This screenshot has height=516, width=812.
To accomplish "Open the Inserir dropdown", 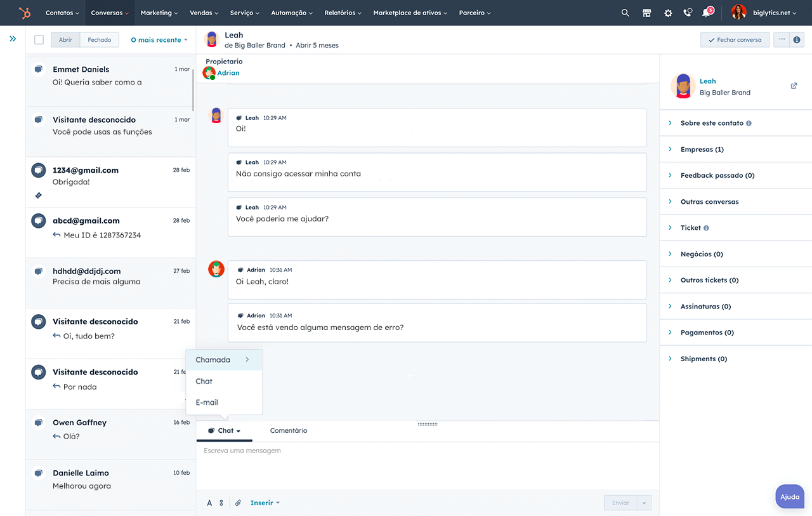I will point(265,503).
